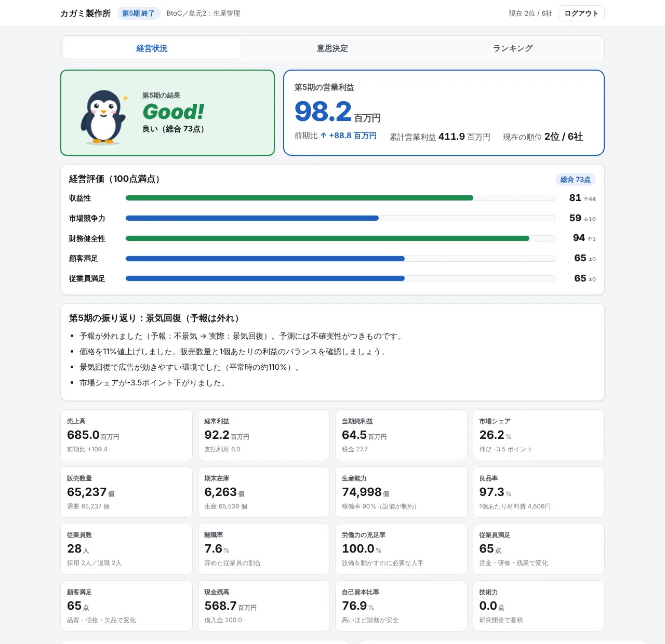
Task: Click the 累計営業利益 411.9 百万円 figure
Action: (440, 137)
